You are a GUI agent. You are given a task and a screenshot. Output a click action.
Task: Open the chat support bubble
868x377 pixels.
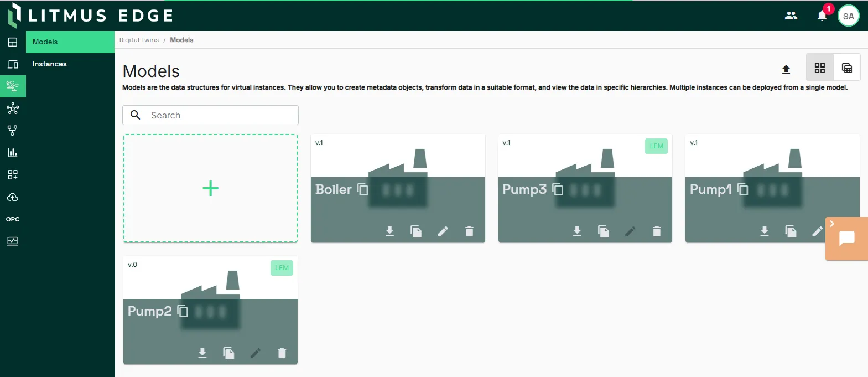[x=847, y=239]
